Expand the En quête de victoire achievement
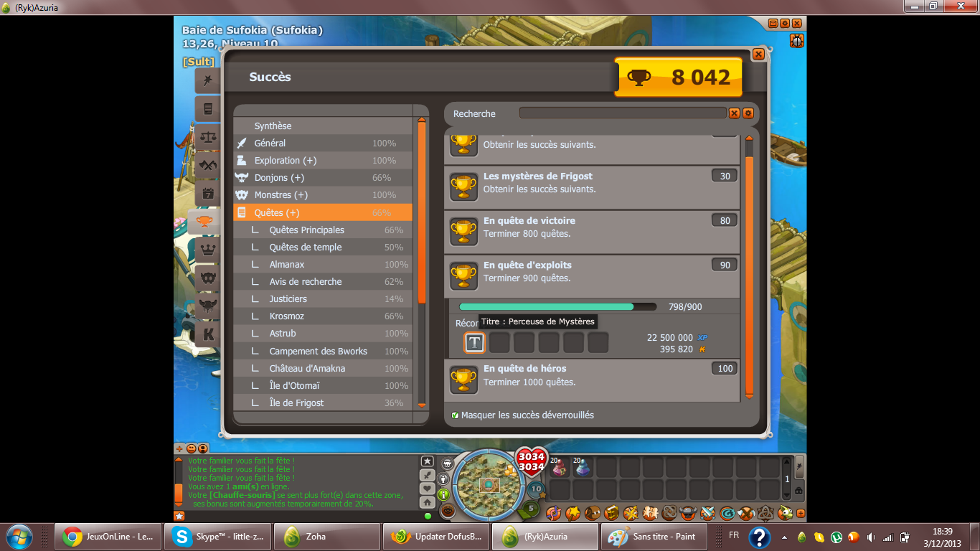Screen dimensions: 980x551 (592, 232)
